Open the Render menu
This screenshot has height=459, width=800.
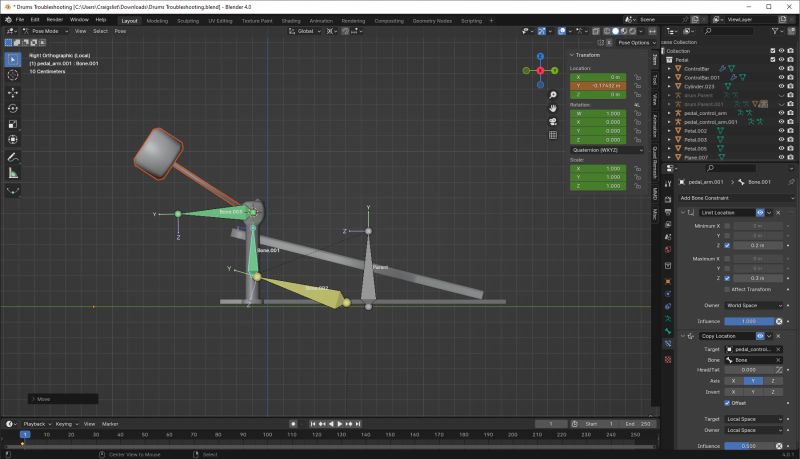pyautogui.click(x=55, y=20)
